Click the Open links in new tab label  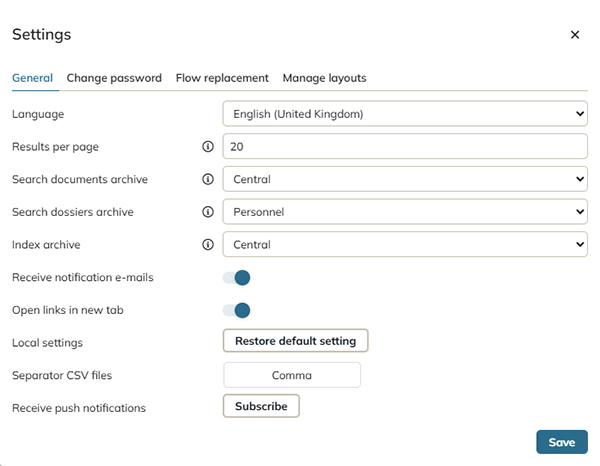click(68, 310)
